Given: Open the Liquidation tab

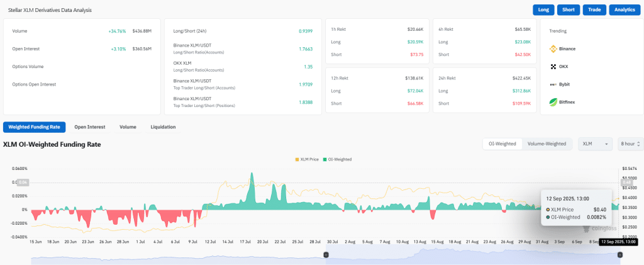Looking at the screenshot, I should point(163,127).
